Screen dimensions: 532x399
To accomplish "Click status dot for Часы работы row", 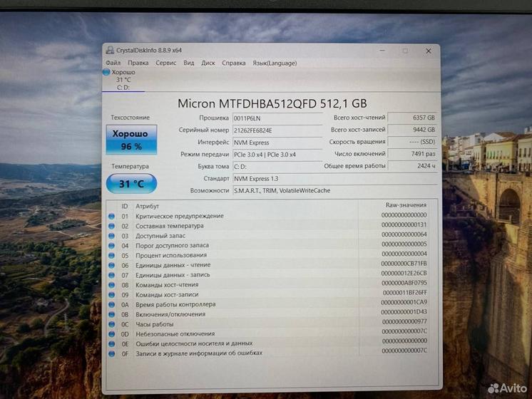I will [x=111, y=324].
